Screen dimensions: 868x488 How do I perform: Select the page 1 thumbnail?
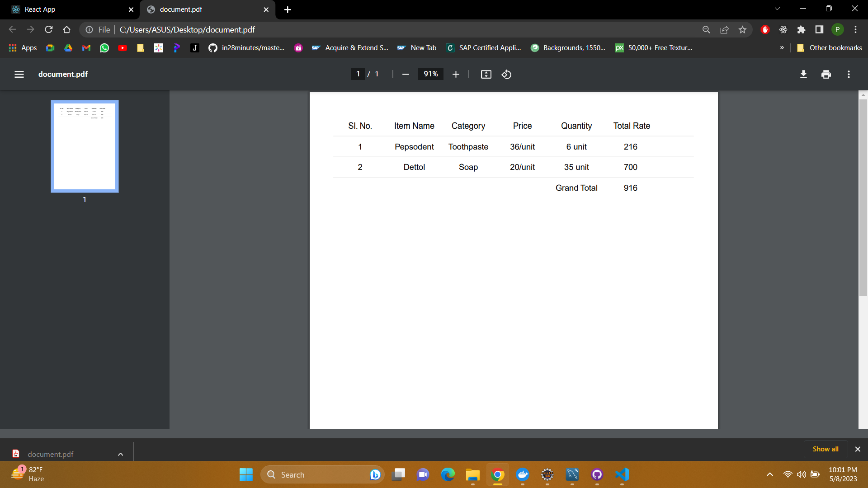click(x=85, y=146)
